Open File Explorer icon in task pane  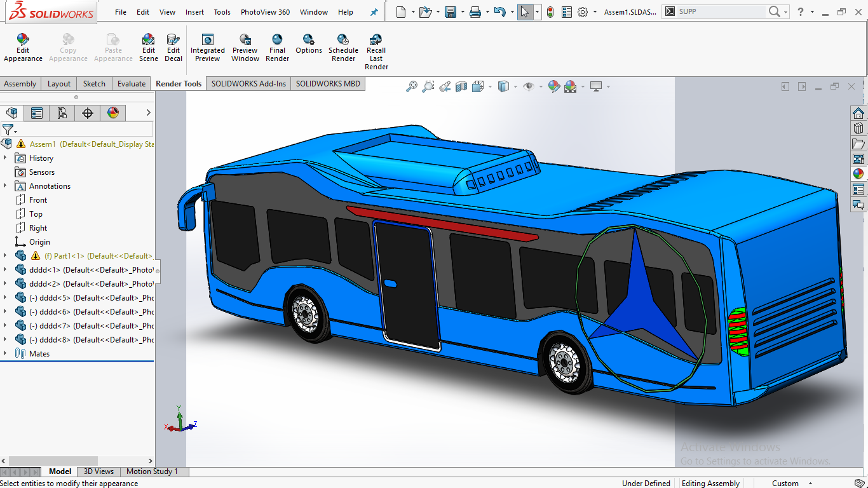(858, 144)
